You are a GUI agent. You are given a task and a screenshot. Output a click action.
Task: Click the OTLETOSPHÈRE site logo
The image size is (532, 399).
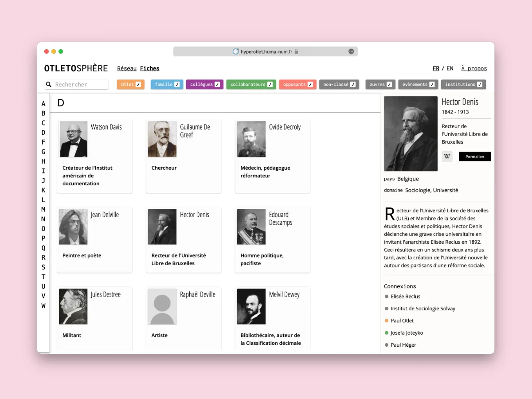coord(76,68)
